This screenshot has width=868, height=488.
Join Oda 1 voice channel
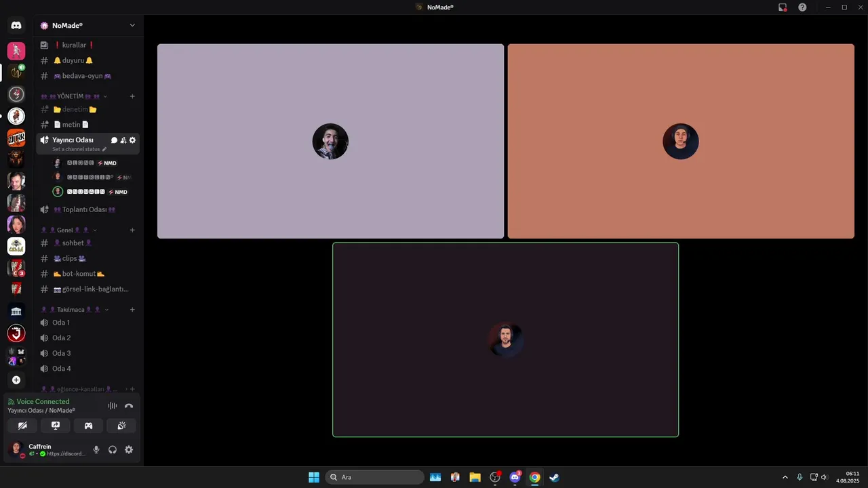pos(88,323)
